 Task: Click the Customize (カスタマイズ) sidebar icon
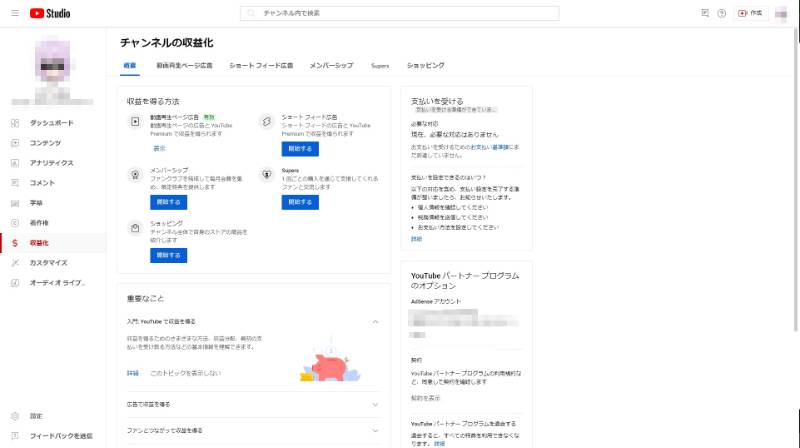click(x=15, y=263)
